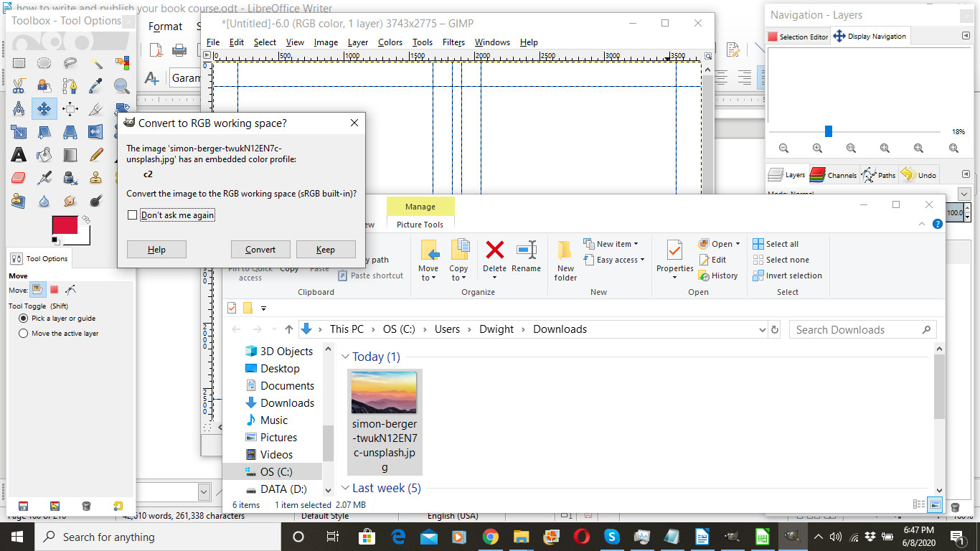
Task: Select "Pick a layer or guide" option
Action: click(24, 319)
